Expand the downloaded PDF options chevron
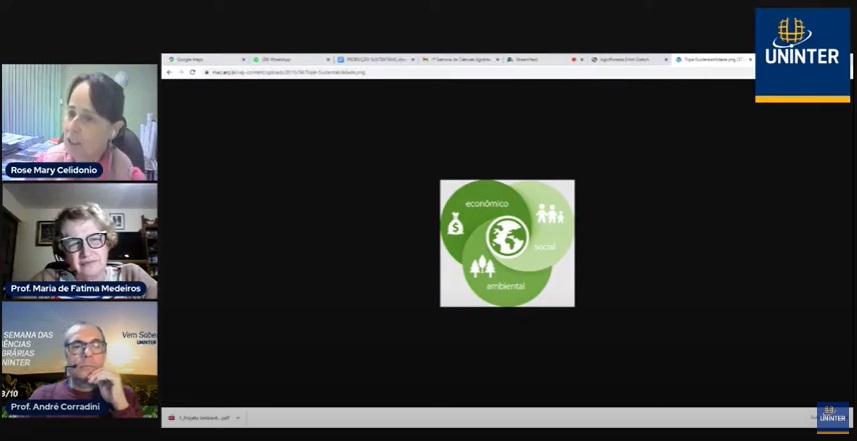 pyautogui.click(x=240, y=418)
